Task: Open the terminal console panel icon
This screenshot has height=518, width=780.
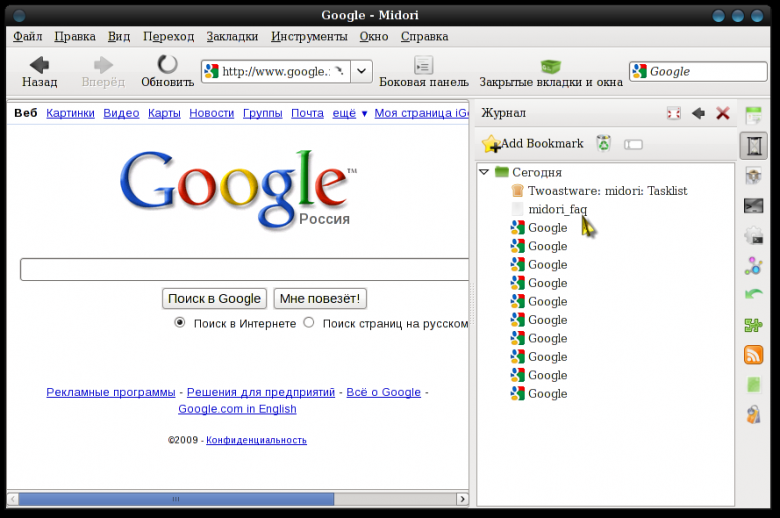Action: tap(754, 206)
